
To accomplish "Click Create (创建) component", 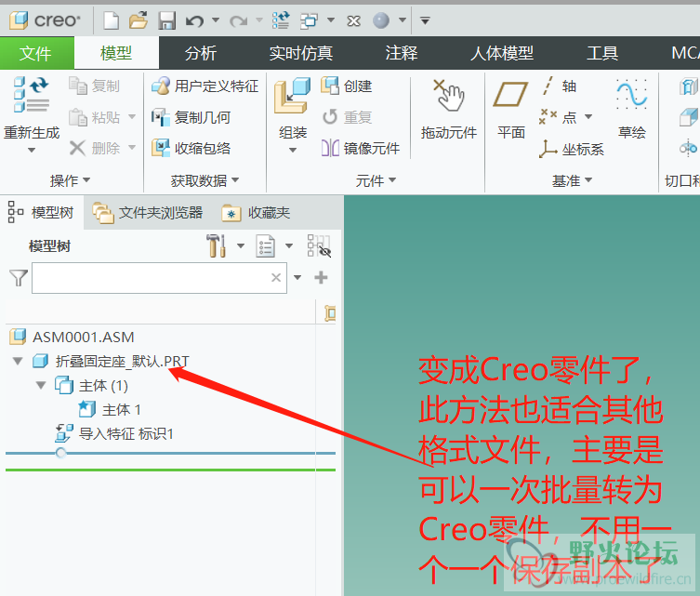I will click(x=347, y=86).
